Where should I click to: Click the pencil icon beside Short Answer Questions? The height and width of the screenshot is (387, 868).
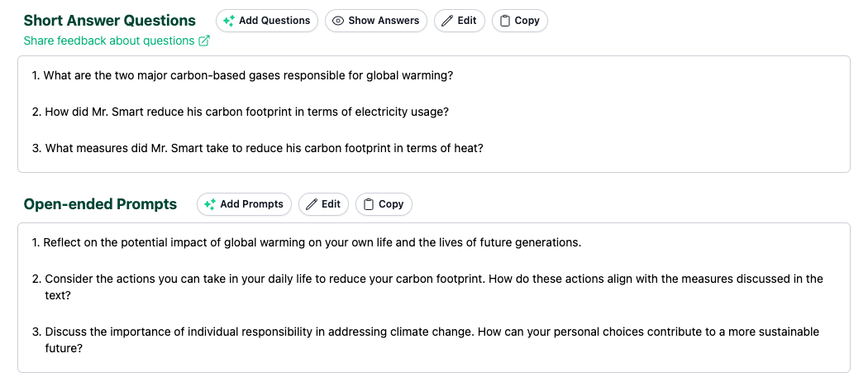click(x=446, y=21)
